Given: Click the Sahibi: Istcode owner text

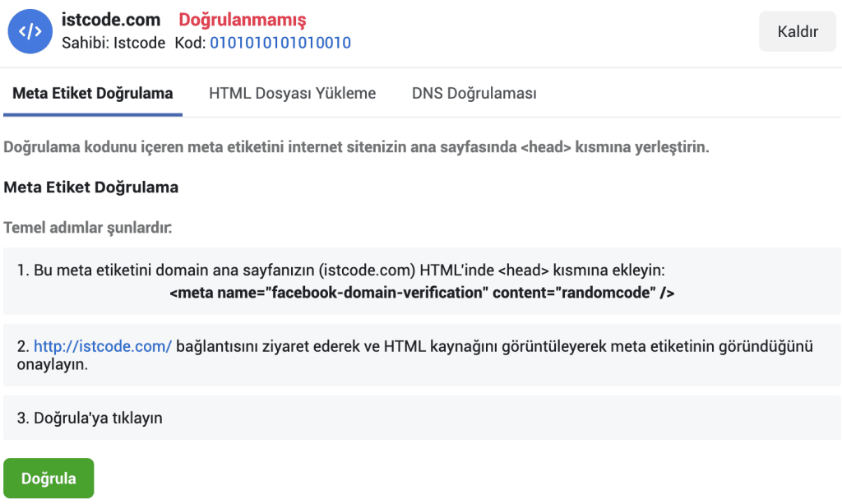Looking at the screenshot, I should click(113, 42).
